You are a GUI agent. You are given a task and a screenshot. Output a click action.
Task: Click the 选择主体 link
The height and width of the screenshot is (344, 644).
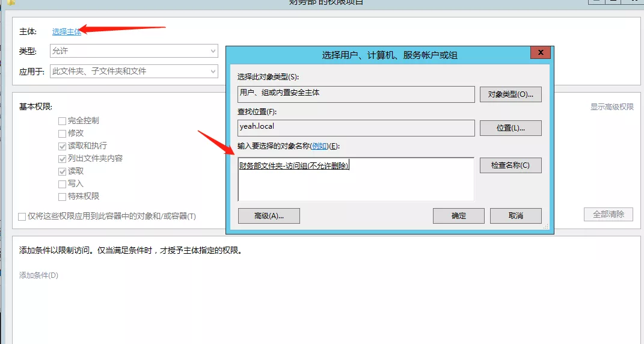pos(66,31)
